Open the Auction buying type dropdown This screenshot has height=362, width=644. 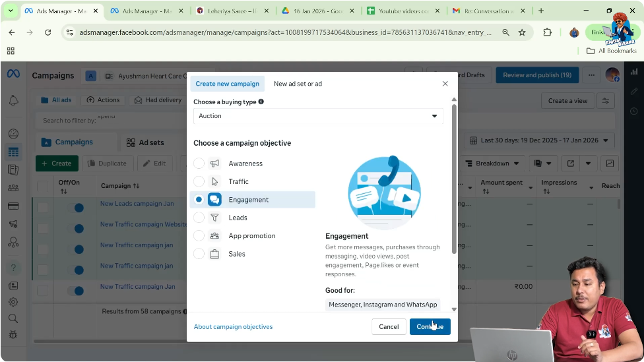pyautogui.click(x=318, y=116)
